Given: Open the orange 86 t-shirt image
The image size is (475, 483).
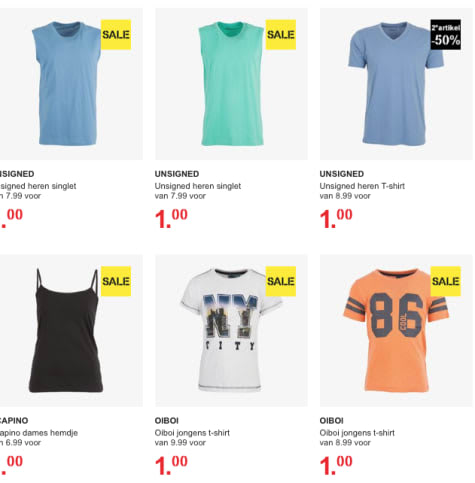Looking at the screenshot, I should point(396,330).
